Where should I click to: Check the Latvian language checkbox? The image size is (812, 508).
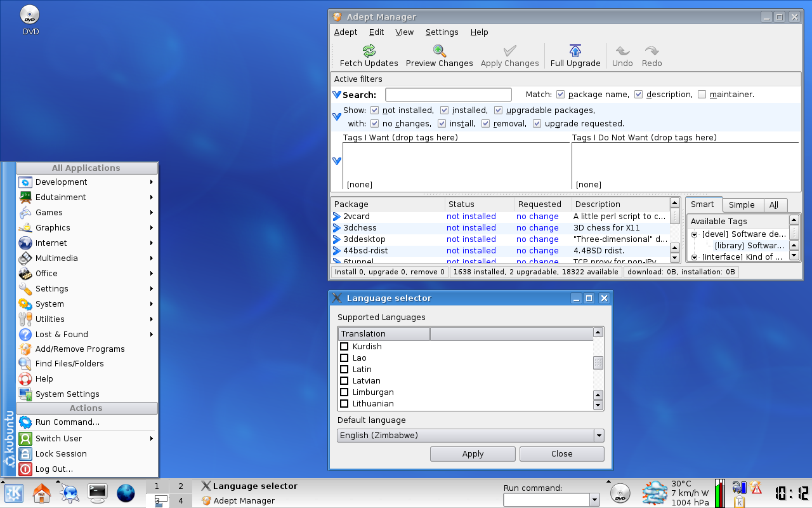[344, 380]
